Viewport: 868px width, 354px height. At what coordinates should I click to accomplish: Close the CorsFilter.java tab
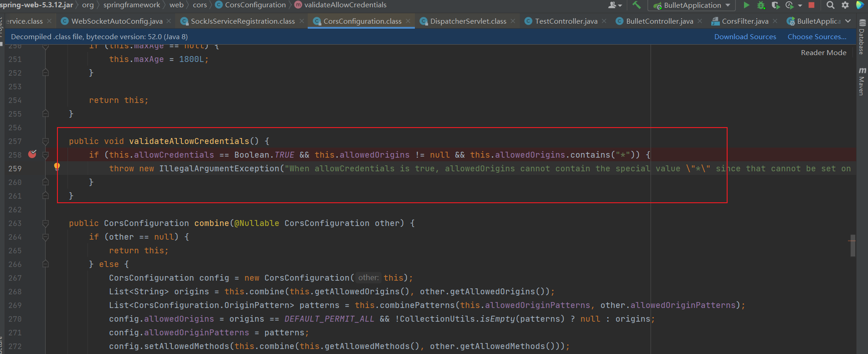(x=775, y=21)
